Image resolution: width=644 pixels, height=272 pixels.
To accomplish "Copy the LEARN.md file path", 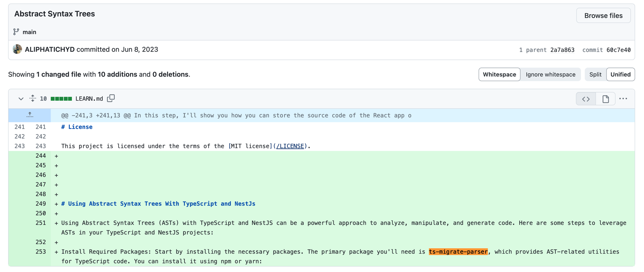I will [x=111, y=98].
